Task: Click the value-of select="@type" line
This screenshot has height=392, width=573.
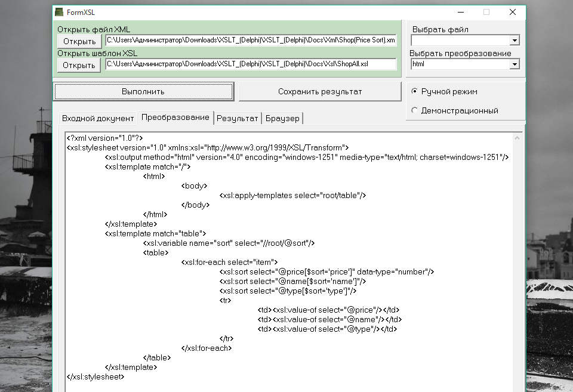Action: (328, 329)
